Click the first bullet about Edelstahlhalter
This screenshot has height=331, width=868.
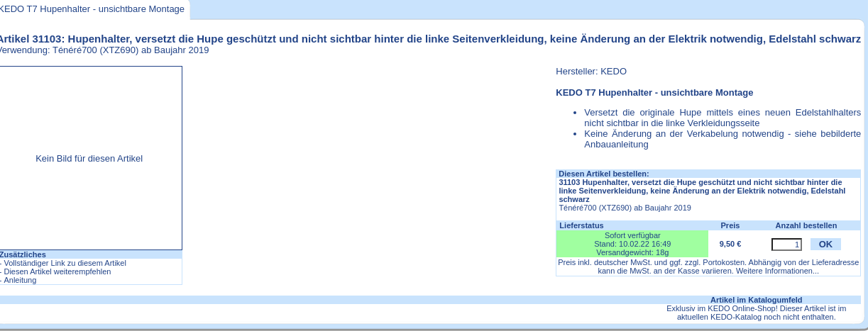(x=723, y=118)
